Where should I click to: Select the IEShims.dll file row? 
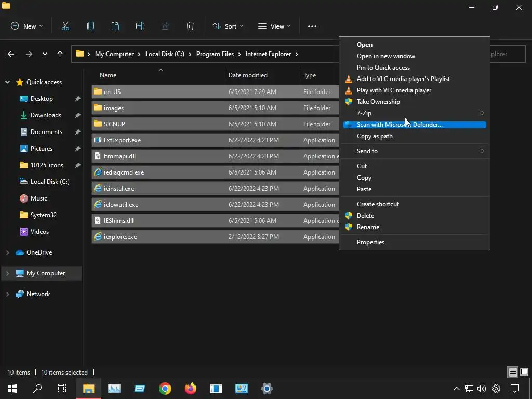[215, 220]
